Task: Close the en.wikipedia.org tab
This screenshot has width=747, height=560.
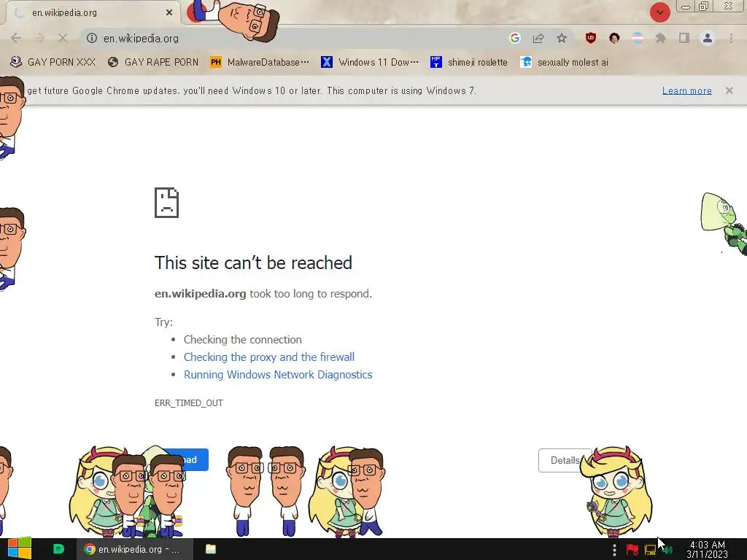Action: (x=169, y=12)
